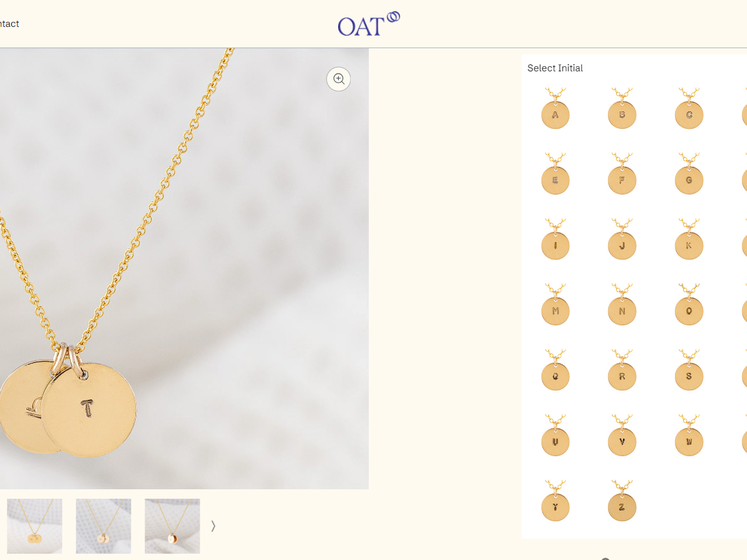Select the K initial pendant
Image resolution: width=747 pixels, height=560 pixels.
tap(689, 239)
